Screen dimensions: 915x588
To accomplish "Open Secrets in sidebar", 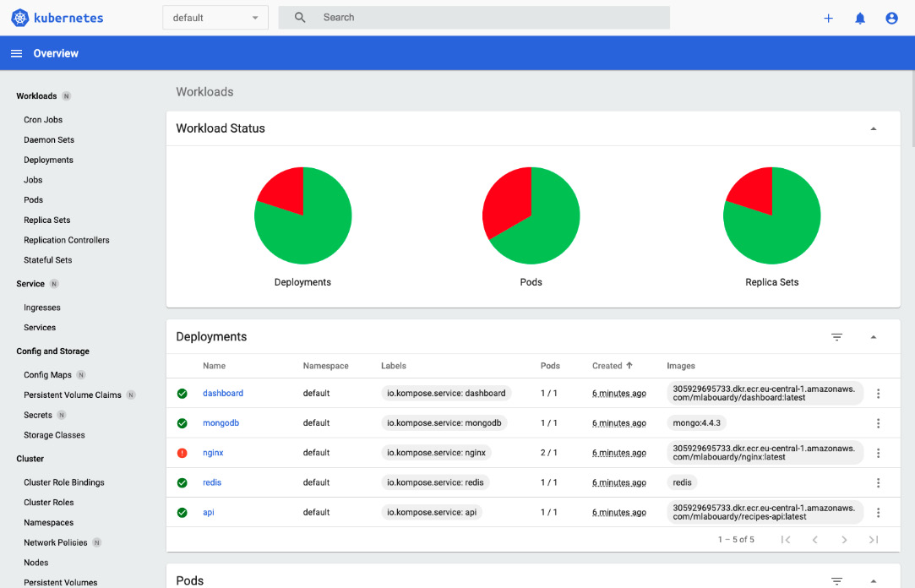I will tap(38, 416).
